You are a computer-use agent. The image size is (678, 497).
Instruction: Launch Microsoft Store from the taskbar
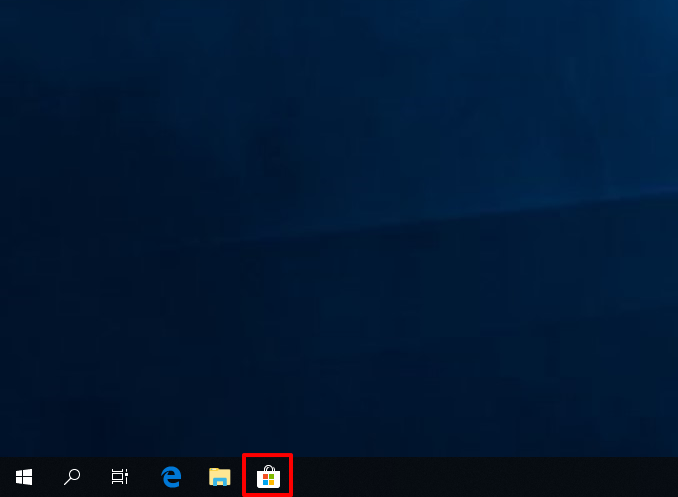click(x=268, y=477)
